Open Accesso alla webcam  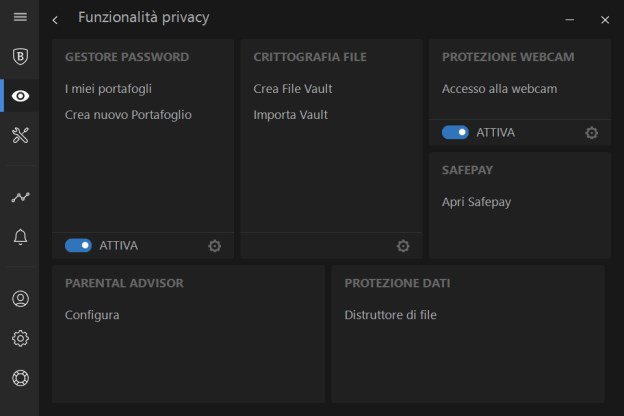pos(499,88)
